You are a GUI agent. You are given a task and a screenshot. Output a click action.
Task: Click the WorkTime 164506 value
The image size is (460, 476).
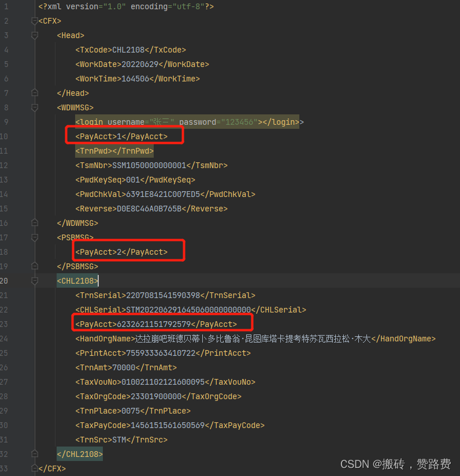click(x=135, y=79)
